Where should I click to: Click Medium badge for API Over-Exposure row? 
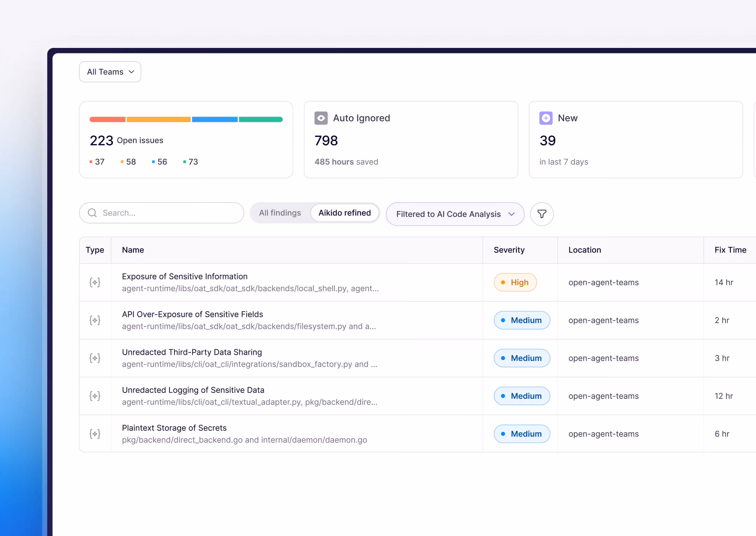(x=522, y=320)
